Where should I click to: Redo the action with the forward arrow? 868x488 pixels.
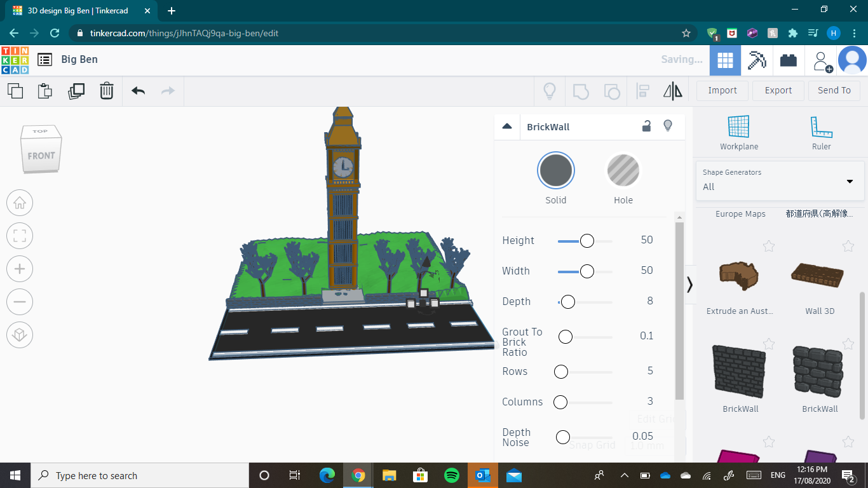[x=168, y=91]
